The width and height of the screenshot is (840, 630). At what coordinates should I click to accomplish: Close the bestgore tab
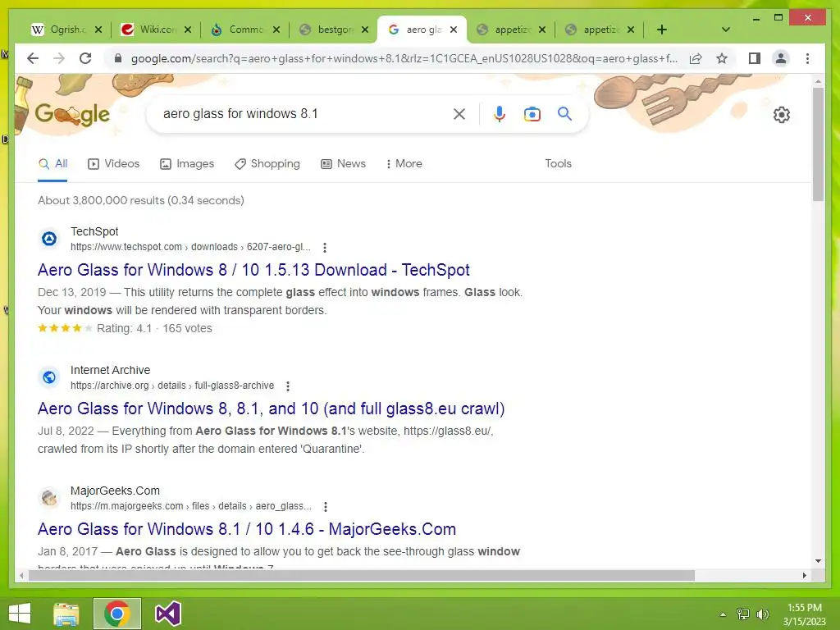tap(365, 30)
